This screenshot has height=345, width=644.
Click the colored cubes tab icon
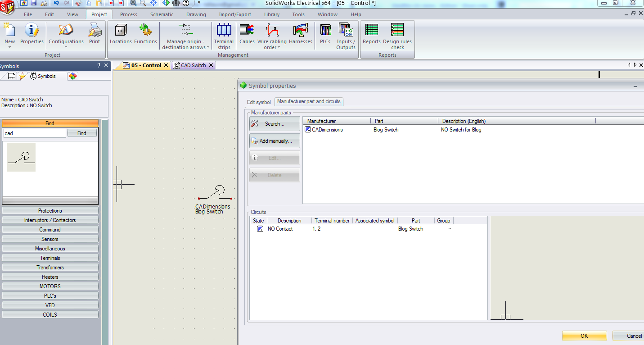tap(73, 76)
